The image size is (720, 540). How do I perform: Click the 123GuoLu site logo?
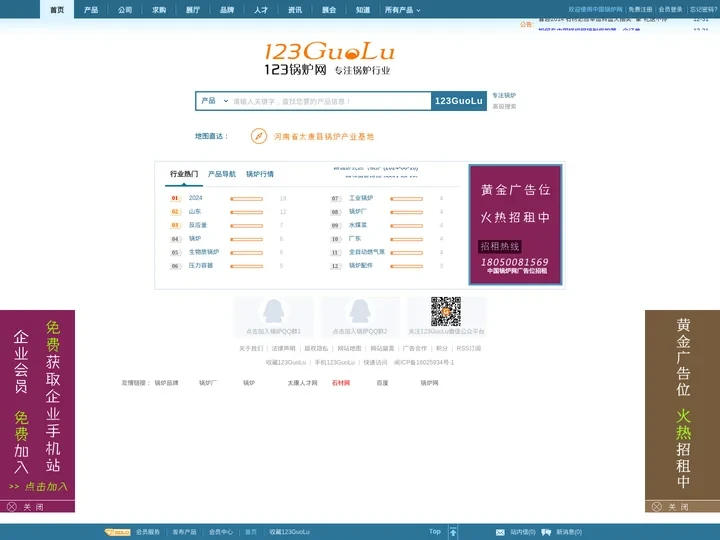[x=329, y=58]
